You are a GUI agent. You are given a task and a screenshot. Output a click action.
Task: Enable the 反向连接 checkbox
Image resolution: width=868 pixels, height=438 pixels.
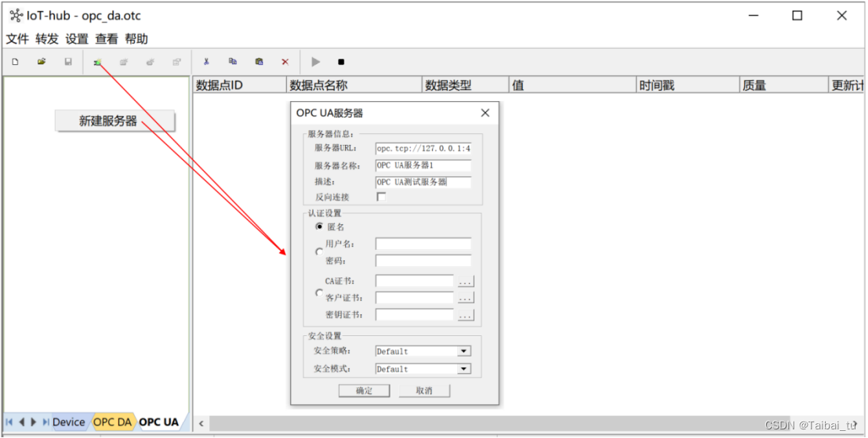click(x=381, y=197)
